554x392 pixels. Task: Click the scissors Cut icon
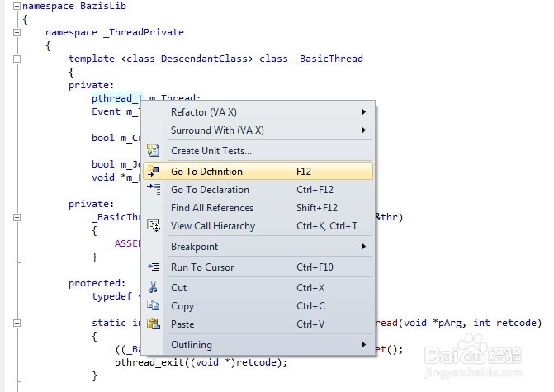pos(153,287)
